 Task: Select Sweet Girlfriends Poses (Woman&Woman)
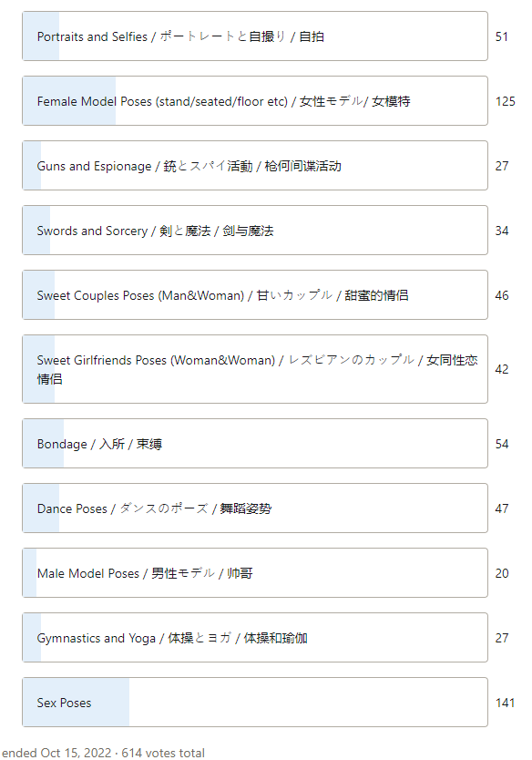(x=255, y=369)
